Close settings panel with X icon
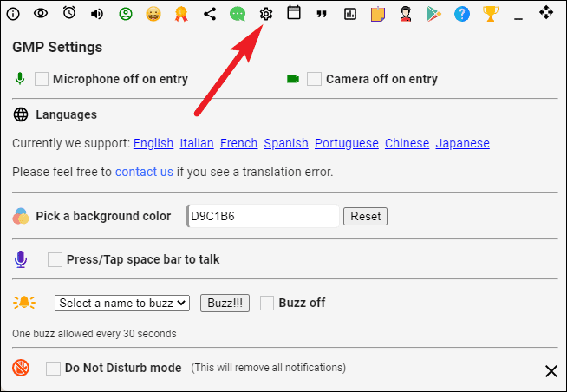Screen dimensions: 567x392 [551, 371]
